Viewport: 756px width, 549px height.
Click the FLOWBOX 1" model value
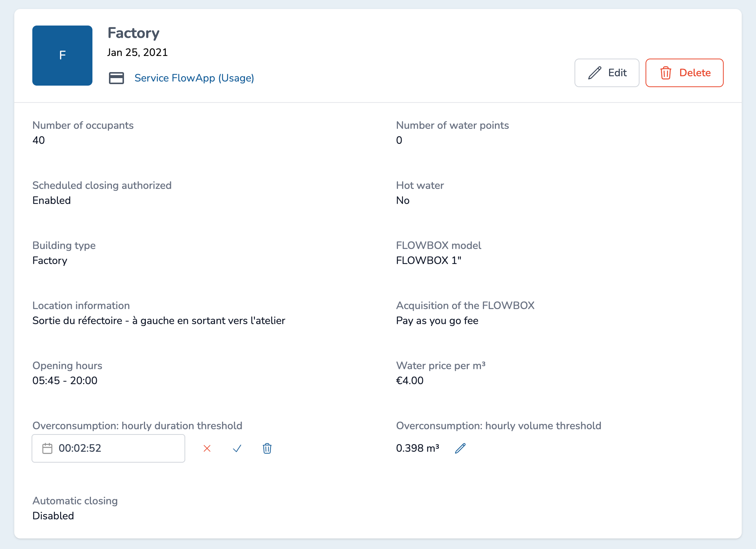click(428, 261)
